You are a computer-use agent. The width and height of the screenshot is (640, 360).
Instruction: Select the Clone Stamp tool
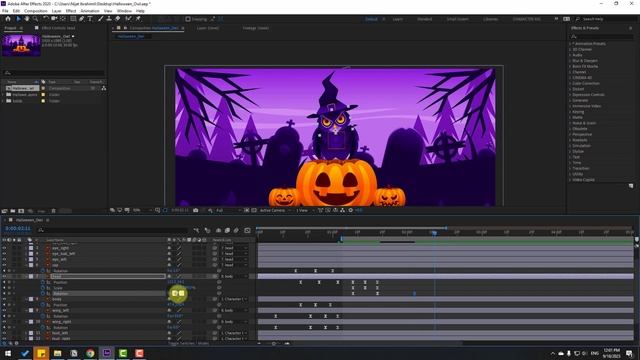pyautogui.click(x=109, y=19)
